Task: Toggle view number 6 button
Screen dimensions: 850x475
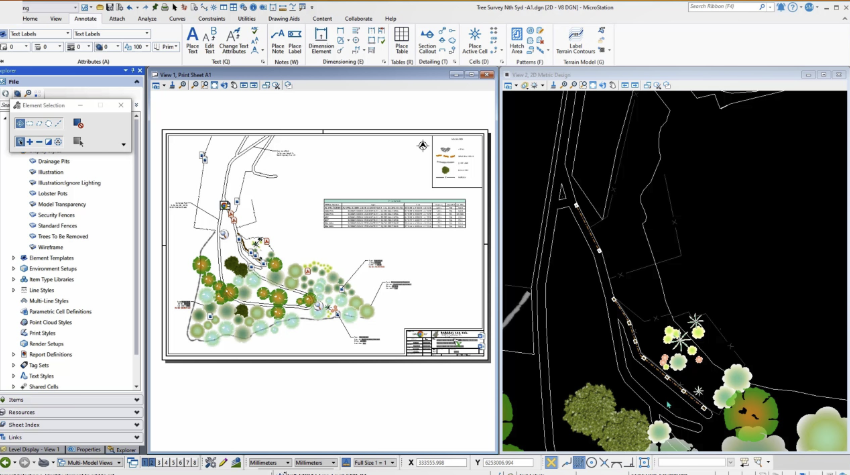Action: pos(181,463)
